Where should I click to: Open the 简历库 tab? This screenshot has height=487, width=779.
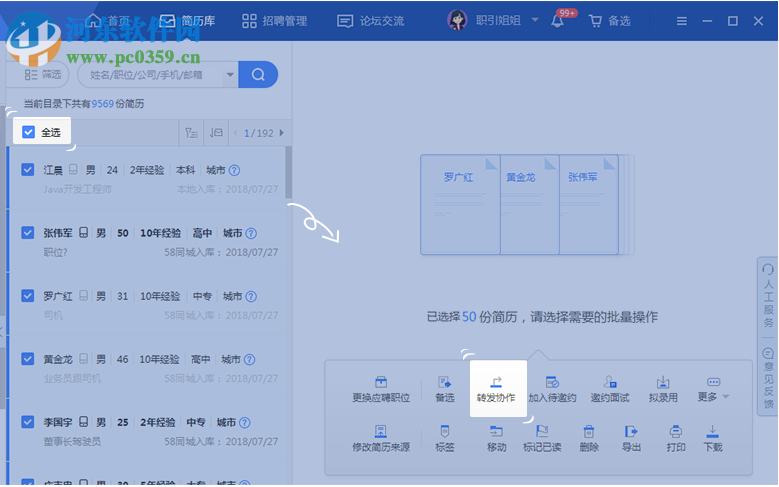click(187, 20)
